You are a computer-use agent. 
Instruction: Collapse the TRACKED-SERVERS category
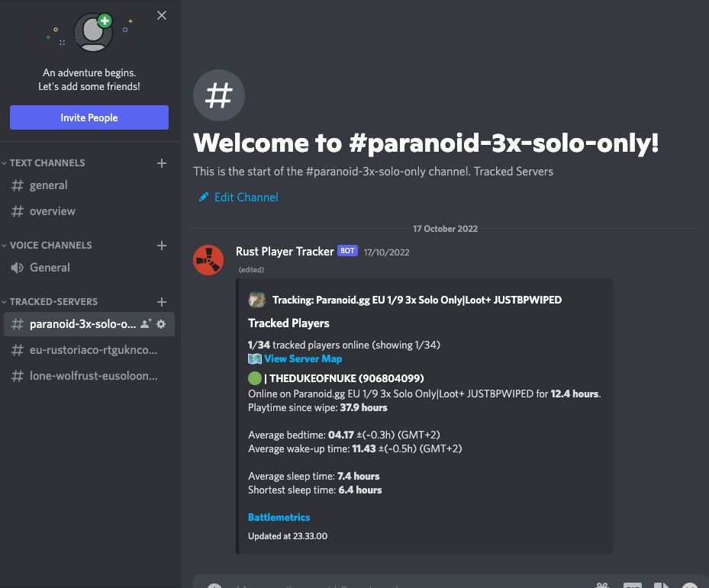pos(50,301)
